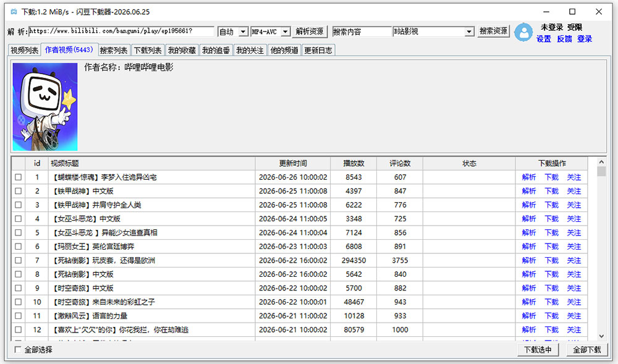Click the 搜索内容 search field
This screenshot has height=364, width=618.
pyautogui.click(x=362, y=32)
